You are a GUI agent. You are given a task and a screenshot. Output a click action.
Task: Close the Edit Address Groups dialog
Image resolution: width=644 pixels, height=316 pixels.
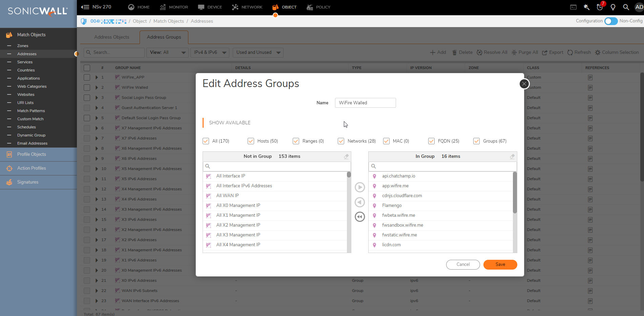[x=524, y=84]
